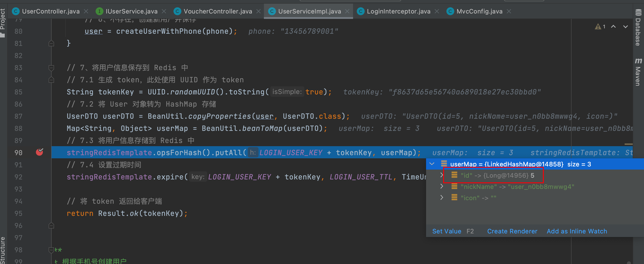
Task: Click Create Renderer link
Action: pos(512,231)
